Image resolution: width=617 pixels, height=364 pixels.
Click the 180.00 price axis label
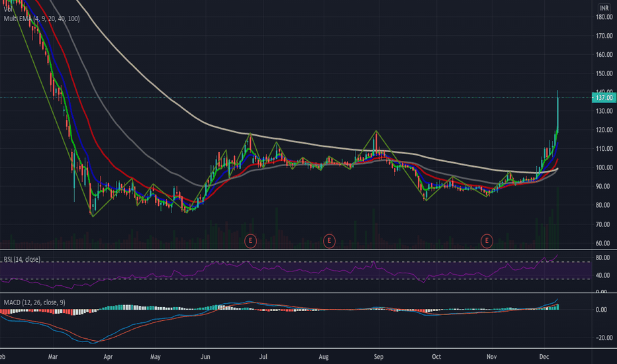pyautogui.click(x=604, y=17)
